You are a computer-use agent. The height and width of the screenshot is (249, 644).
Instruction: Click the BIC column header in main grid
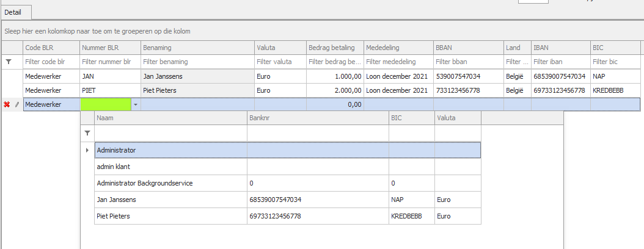click(x=615, y=48)
